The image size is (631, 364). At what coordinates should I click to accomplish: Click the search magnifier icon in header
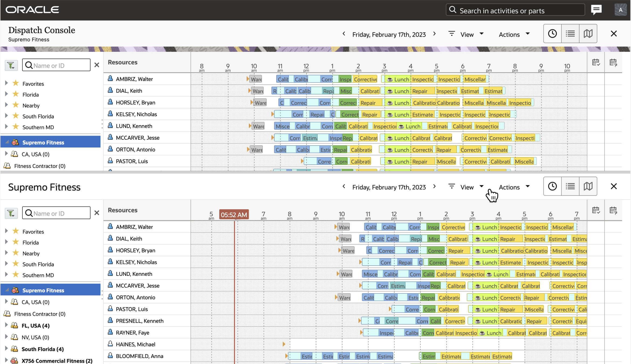click(x=453, y=10)
